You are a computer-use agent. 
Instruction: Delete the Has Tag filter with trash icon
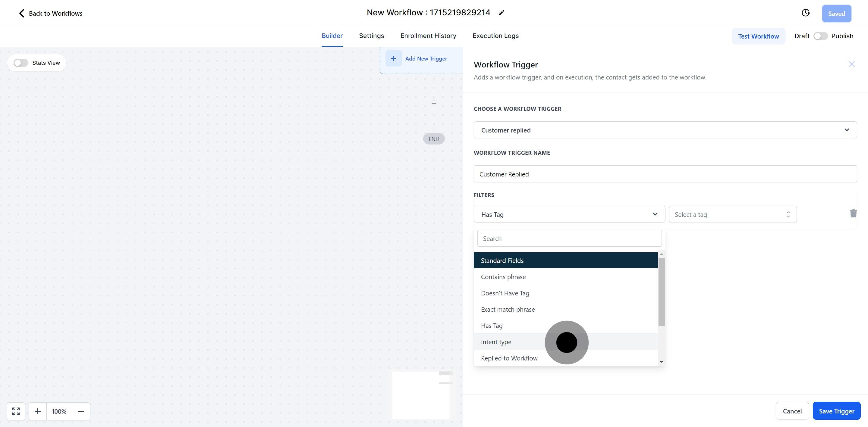point(853,213)
